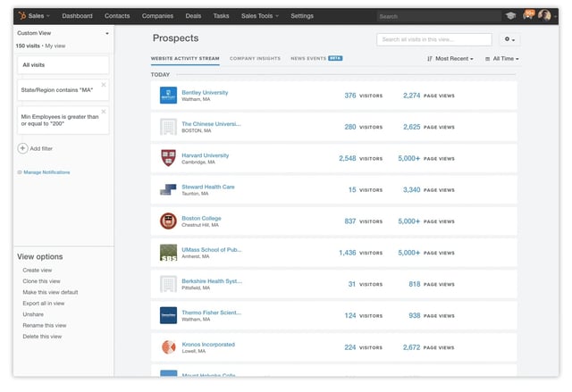The image size is (572, 392).
Task: Click the State/Region contains "MA" filter
Action: tap(63, 90)
